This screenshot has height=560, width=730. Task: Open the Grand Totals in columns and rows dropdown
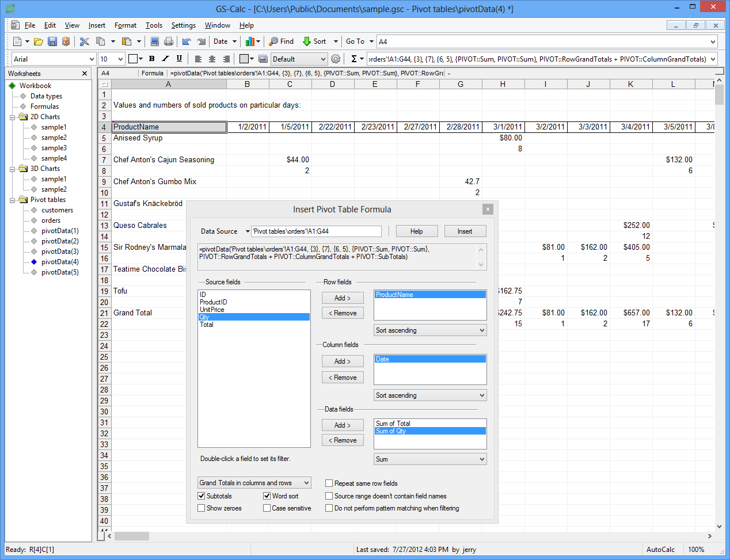click(x=254, y=483)
